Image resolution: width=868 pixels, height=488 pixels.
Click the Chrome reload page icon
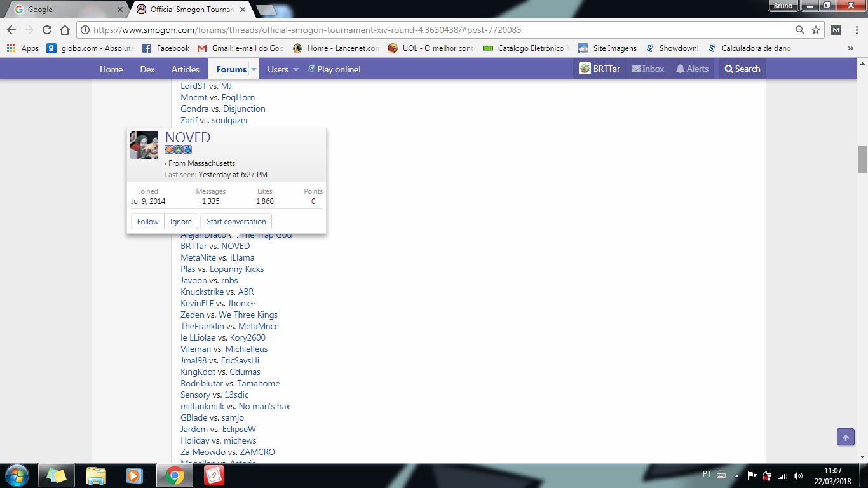tap(46, 30)
